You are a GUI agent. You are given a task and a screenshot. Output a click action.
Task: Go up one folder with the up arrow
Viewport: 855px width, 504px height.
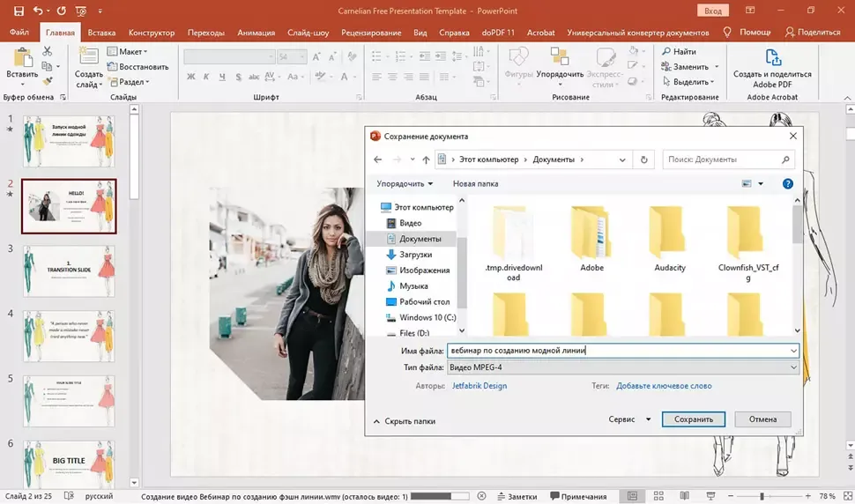(426, 159)
